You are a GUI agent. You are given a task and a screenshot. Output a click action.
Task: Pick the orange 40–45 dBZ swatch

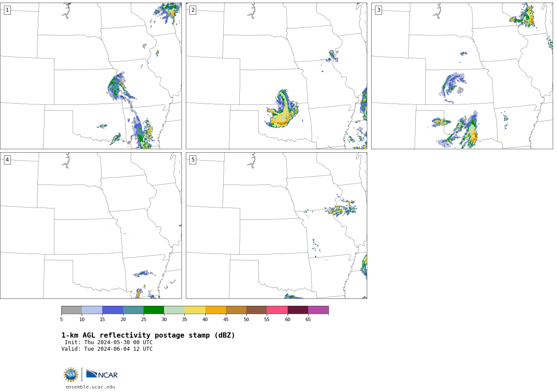(x=215, y=310)
